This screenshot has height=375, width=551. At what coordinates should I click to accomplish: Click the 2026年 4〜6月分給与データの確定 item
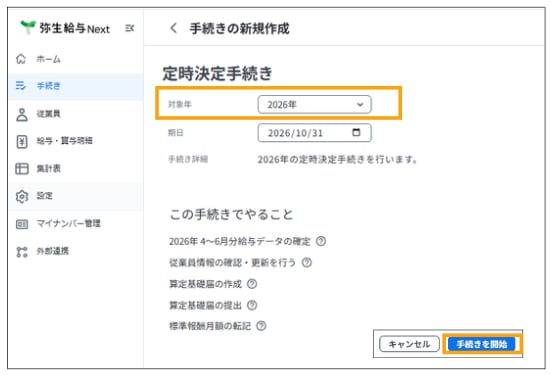(x=240, y=241)
